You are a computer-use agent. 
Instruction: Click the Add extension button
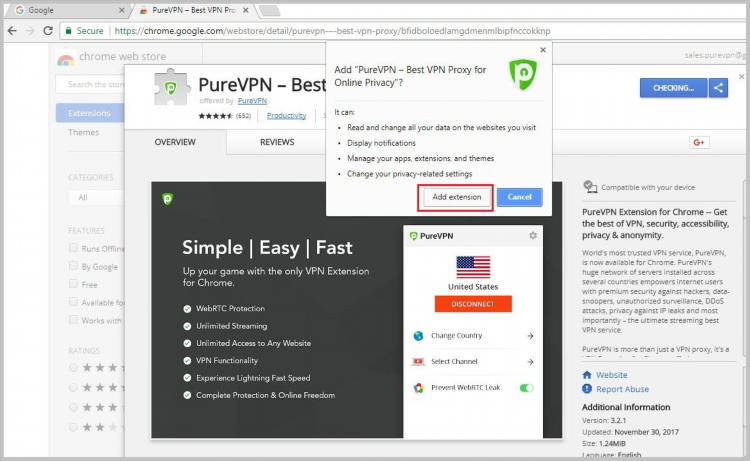pyautogui.click(x=456, y=197)
